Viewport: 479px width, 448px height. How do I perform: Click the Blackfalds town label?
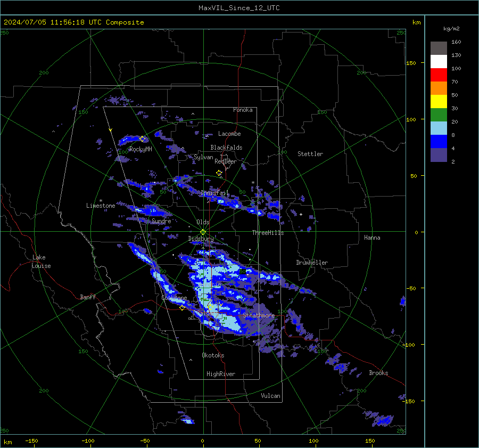[x=226, y=148]
